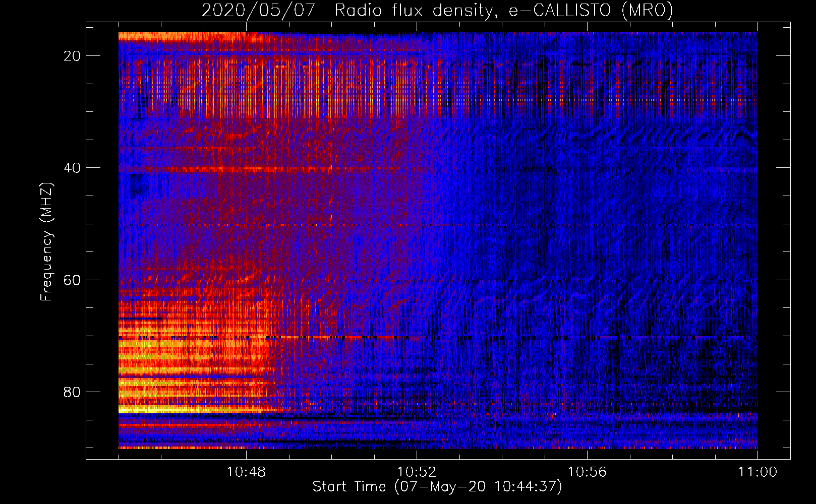Click the '11:00' time tick label
The image size is (816, 504).
point(757,472)
